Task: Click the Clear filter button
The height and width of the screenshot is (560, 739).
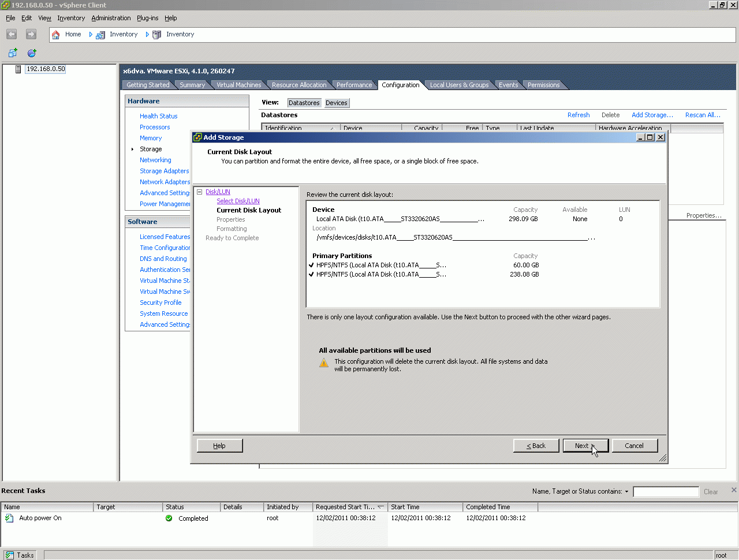Action: click(711, 492)
